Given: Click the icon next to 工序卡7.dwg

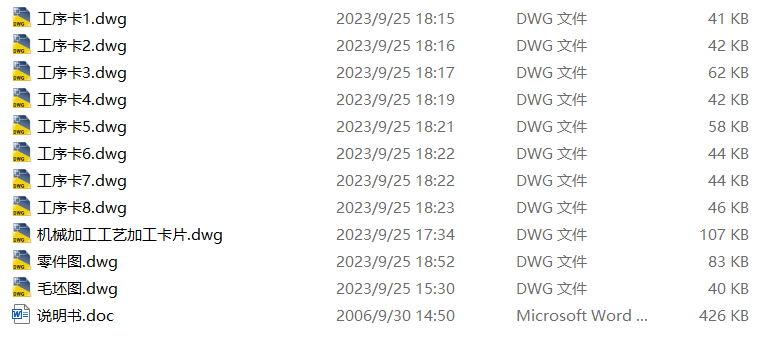Looking at the screenshot, I should [x=21, y=181].
